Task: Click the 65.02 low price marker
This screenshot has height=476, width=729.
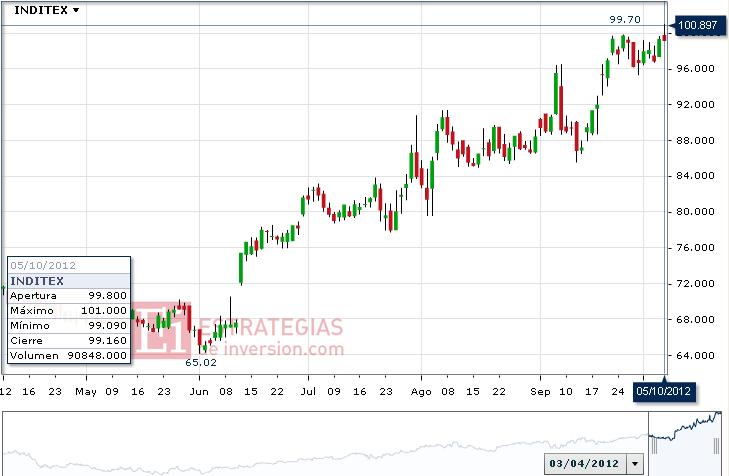Action: [x=201, y=362]
